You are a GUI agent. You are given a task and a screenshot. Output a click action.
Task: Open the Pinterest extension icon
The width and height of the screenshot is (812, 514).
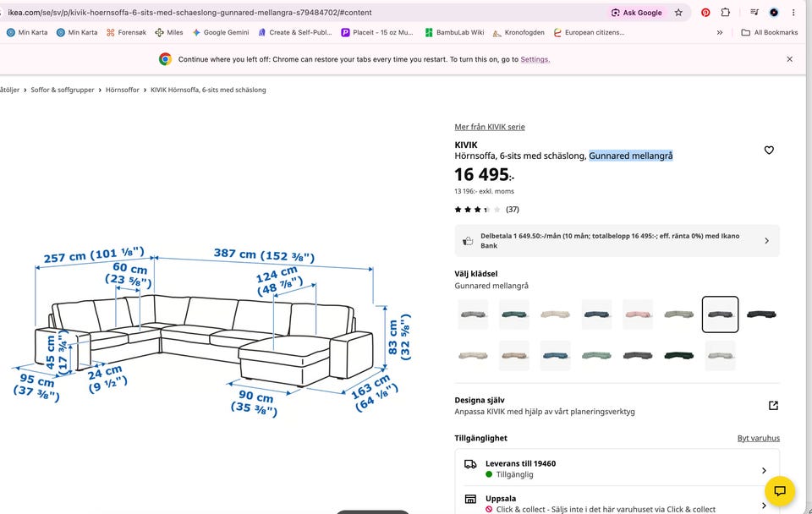705,13
